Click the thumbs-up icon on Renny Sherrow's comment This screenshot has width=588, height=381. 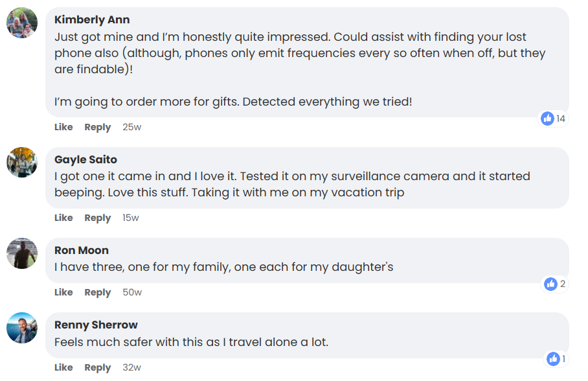553,358
